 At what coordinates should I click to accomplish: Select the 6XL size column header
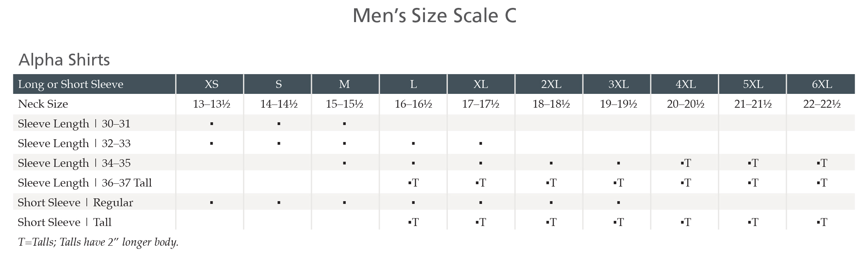pos(822,84)
